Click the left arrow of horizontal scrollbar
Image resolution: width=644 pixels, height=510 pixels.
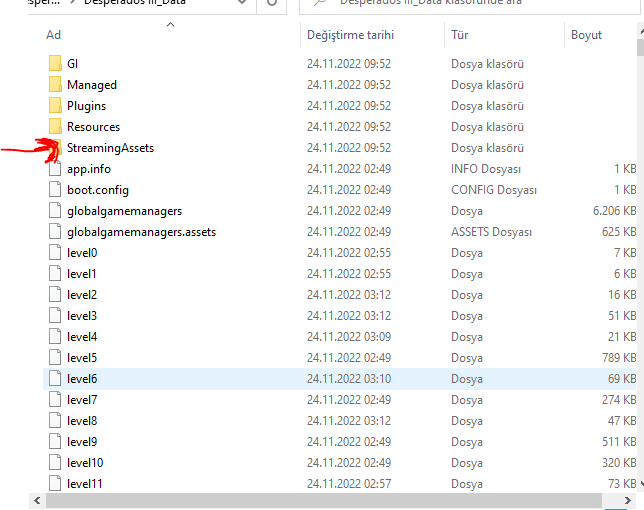(37, 500)
